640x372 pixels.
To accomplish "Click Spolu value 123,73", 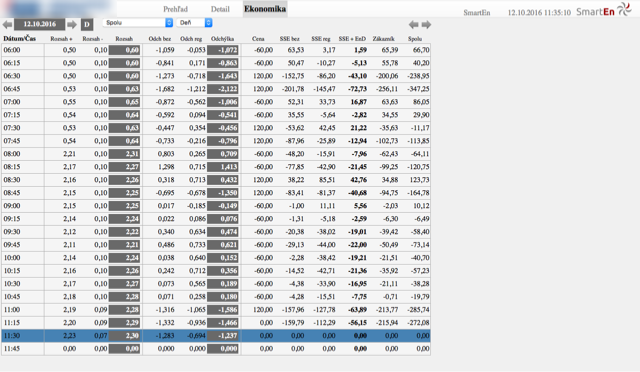I will pyautogui.click(x=419, y=180).
